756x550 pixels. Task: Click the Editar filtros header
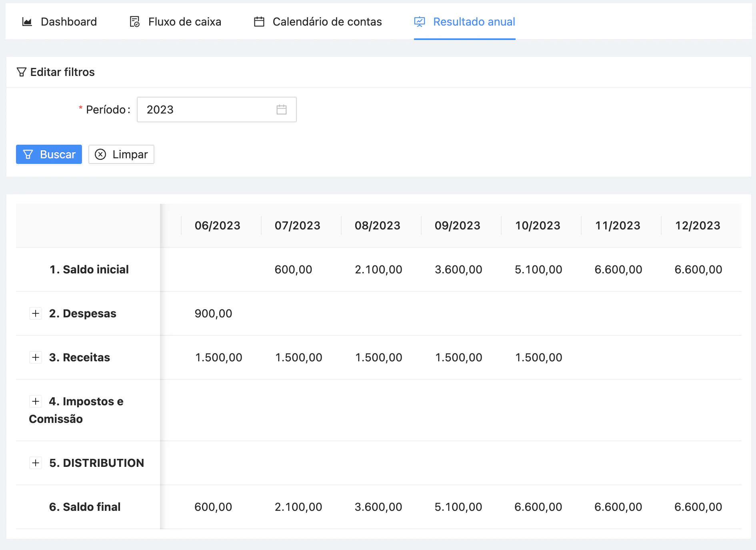[62, 72]
